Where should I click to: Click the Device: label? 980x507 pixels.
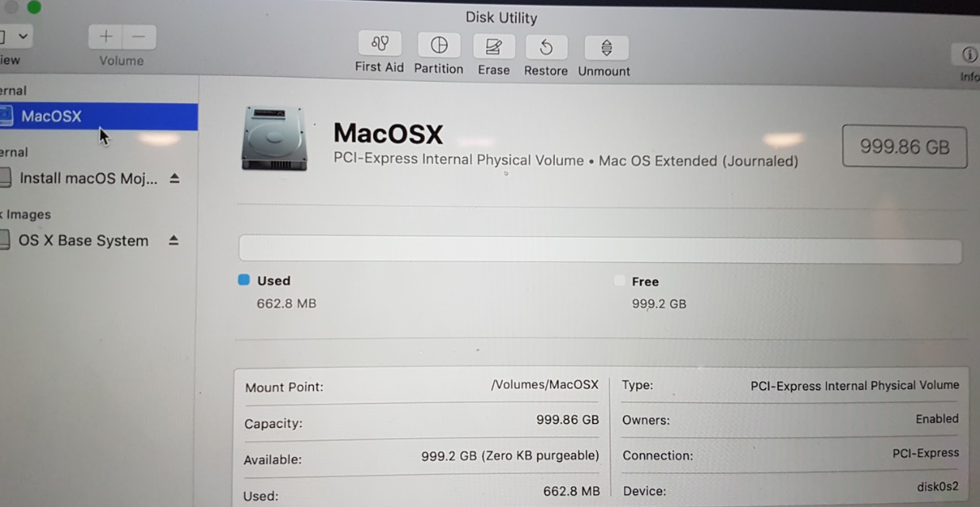(x=645, y=491)
